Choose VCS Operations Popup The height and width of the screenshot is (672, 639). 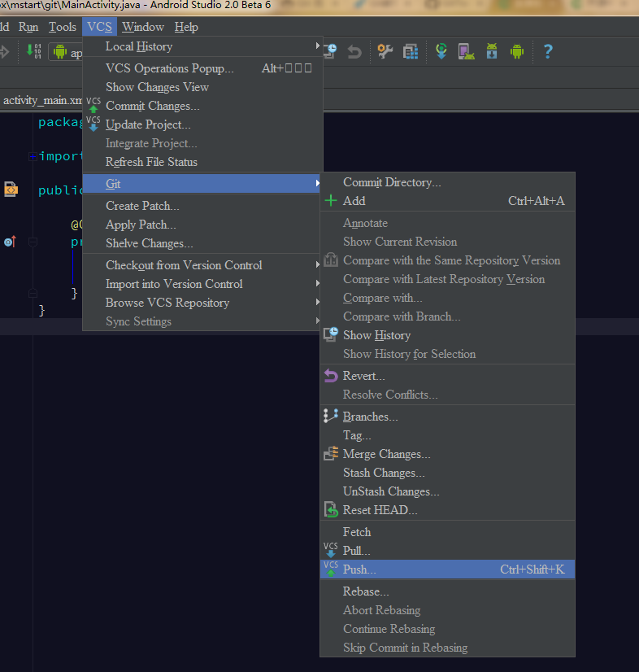click(202, 68)
